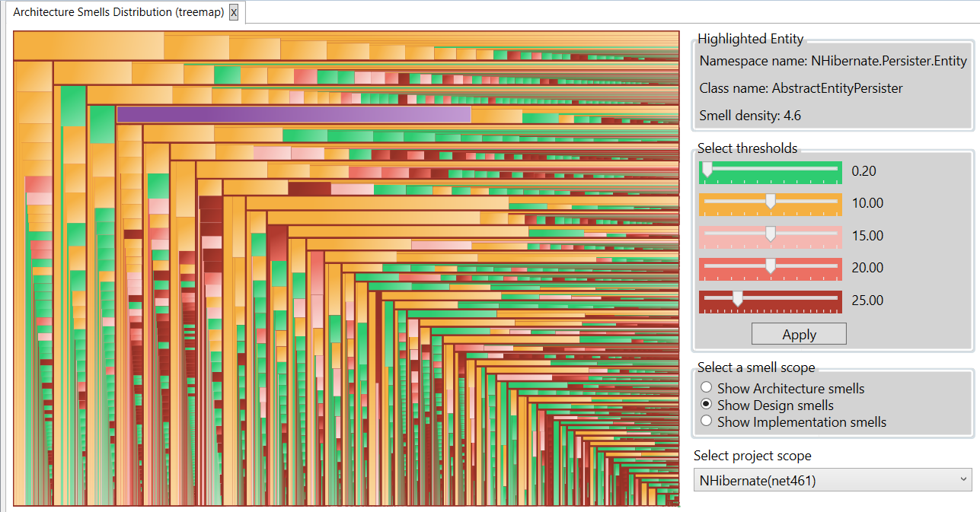Open the NHibernate(net461) project scope dropdown

click(832, 480)
